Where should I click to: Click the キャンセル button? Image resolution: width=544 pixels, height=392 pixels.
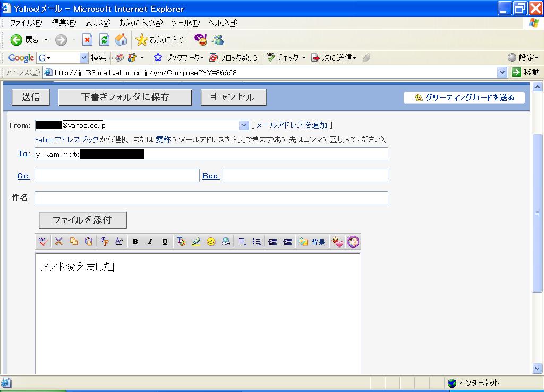pos(234,98)
